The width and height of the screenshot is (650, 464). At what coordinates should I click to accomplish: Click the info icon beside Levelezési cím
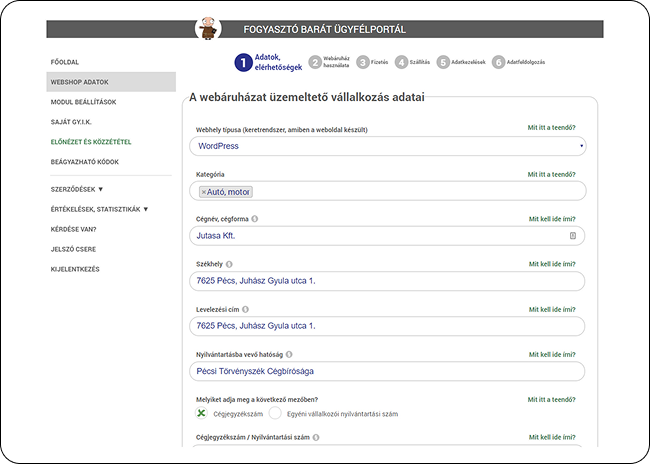tap(246, 309)
